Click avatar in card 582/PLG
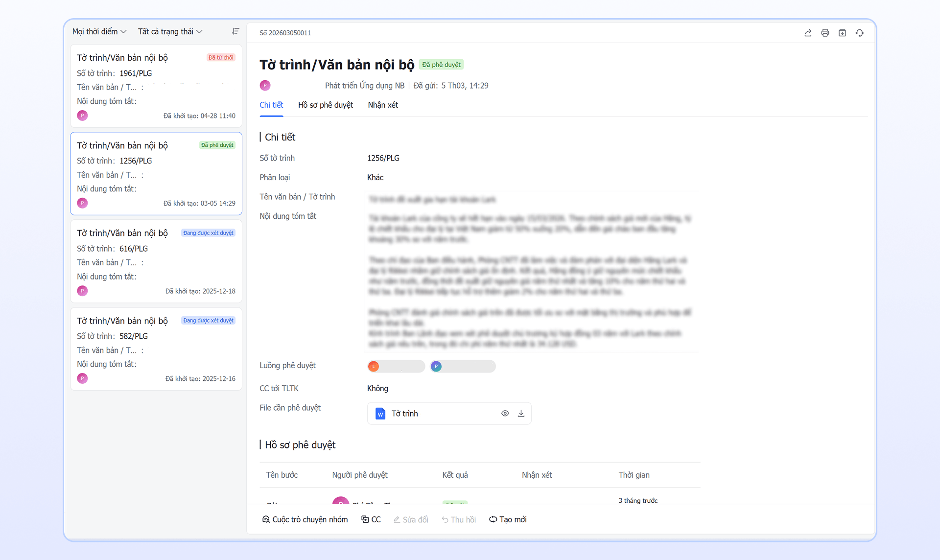This screenshot has width=940, height=560. (82, 378)
